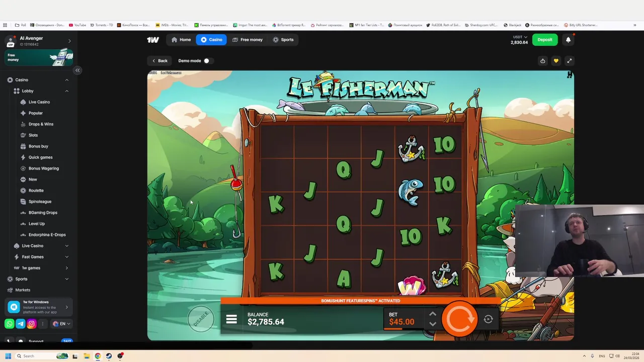This screenshot has height=362, width=644.
Task: Open the USDT currency dropdown
Action: coord(520,37)
